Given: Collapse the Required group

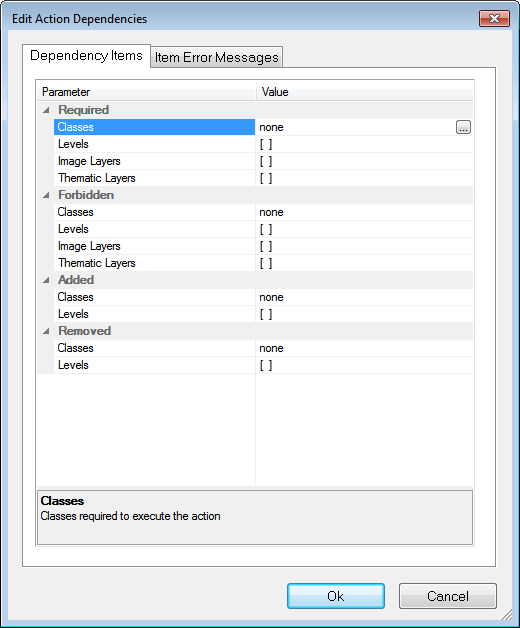Looking at the screenshot, I should (x=46, y=110).
